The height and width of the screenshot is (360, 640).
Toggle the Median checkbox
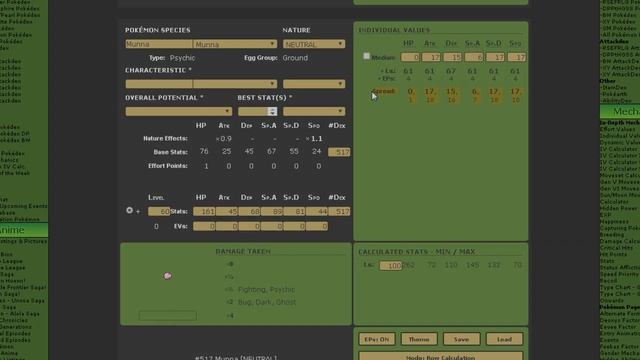[366, 56]
